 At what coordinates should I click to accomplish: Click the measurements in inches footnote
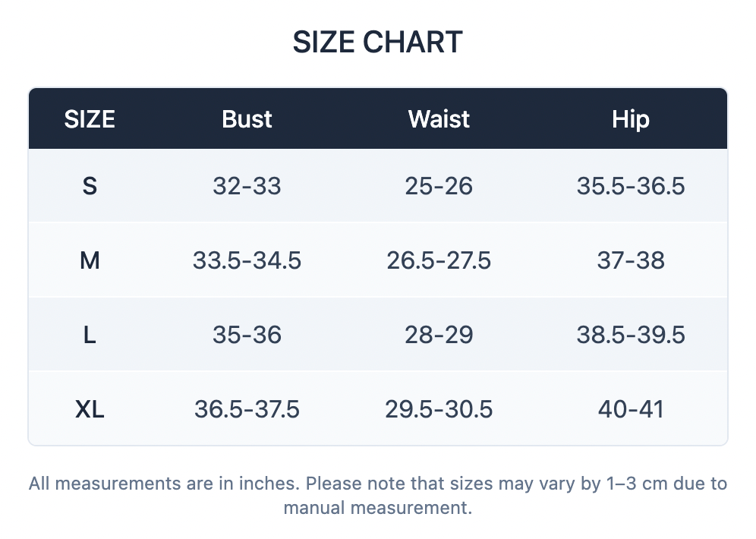click(377, 496)
